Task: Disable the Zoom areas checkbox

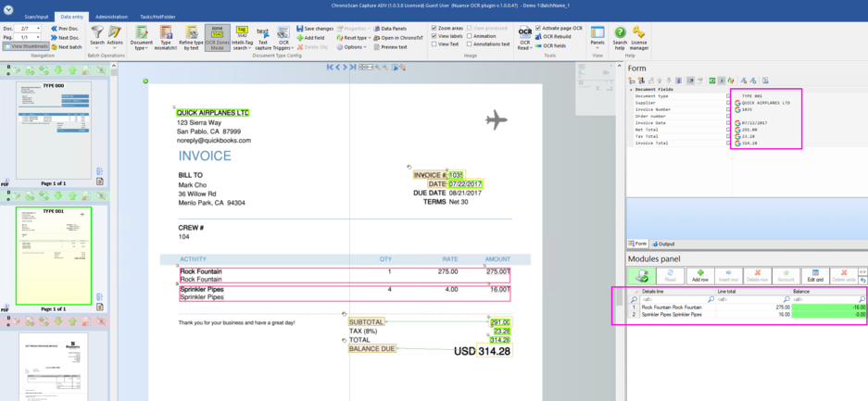Action: [x=434, y=29]
